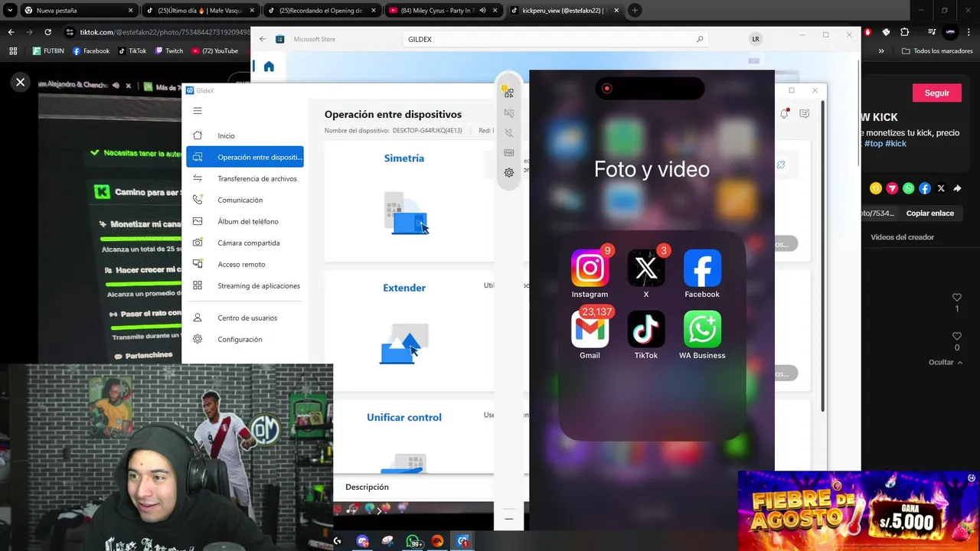Select Operación entre dispositivos menu item
This screenshot has height=551, width=980.
(245, 157)
